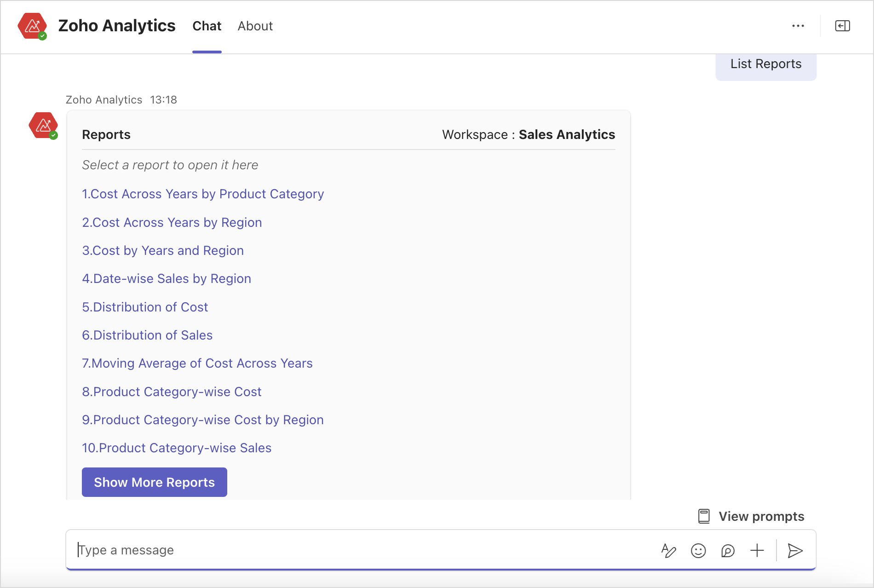Open the more options ellipsis menu
874x588 pixels.
(x=798, y=26)
